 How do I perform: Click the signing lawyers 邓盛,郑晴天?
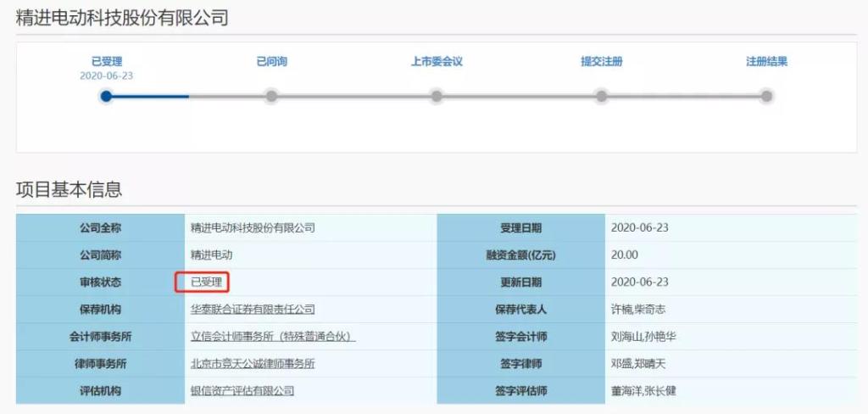pyautogui.click(x=637, y=364)
